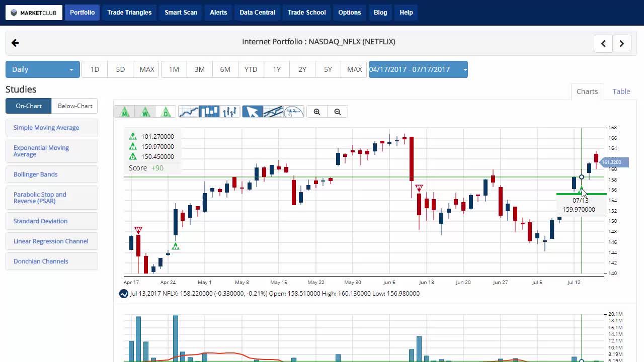
Task: Click the MarketClub logo
Action: 34,13
